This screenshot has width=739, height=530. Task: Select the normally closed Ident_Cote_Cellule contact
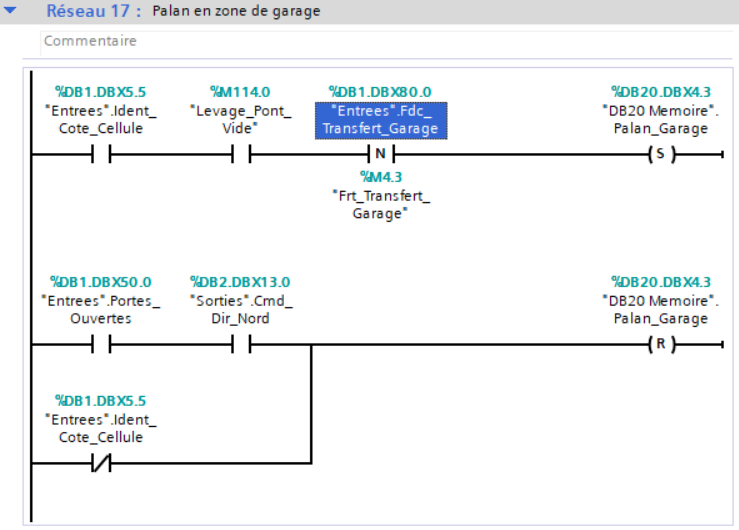pos(100,464)
